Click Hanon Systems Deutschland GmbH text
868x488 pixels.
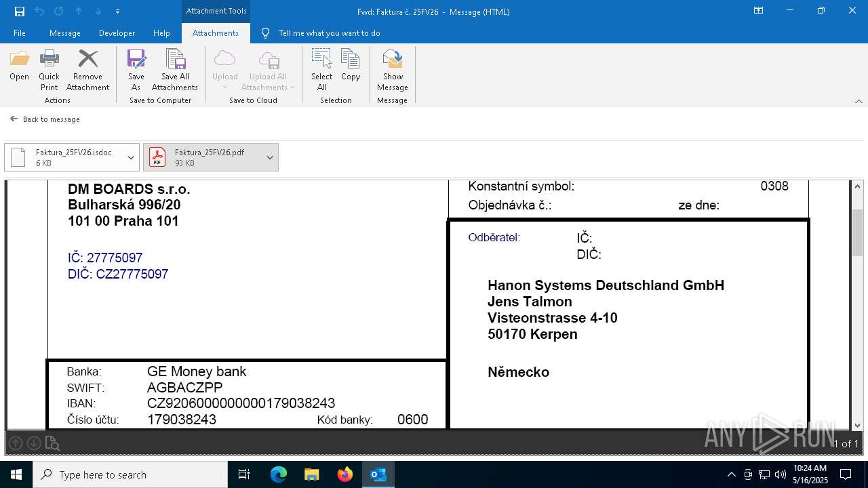(x=606, y=285)
